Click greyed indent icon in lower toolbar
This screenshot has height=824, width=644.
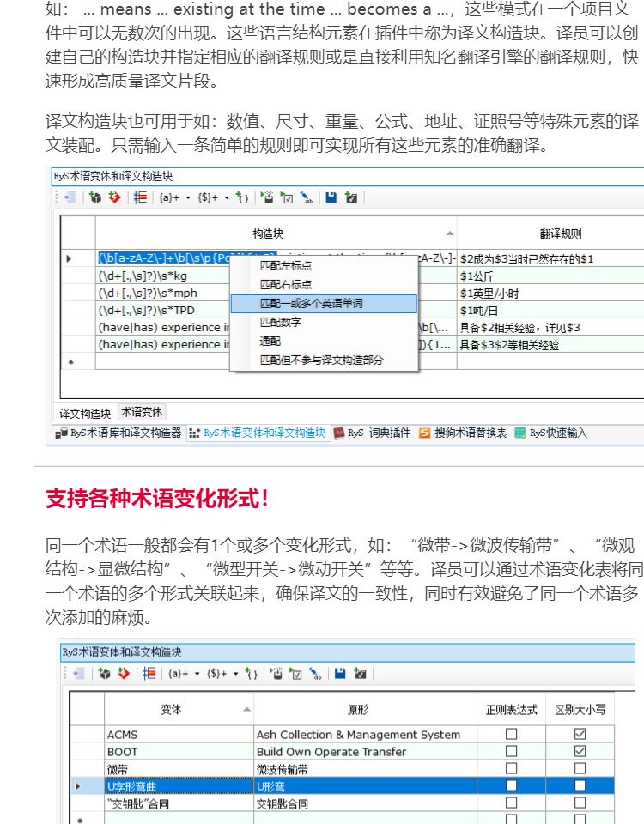[79, 674]
